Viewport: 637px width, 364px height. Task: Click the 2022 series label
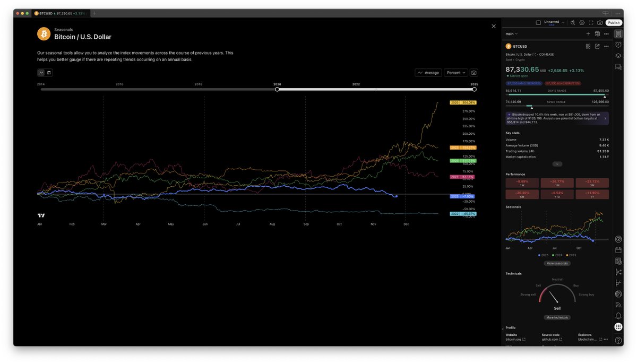(463, 214)
